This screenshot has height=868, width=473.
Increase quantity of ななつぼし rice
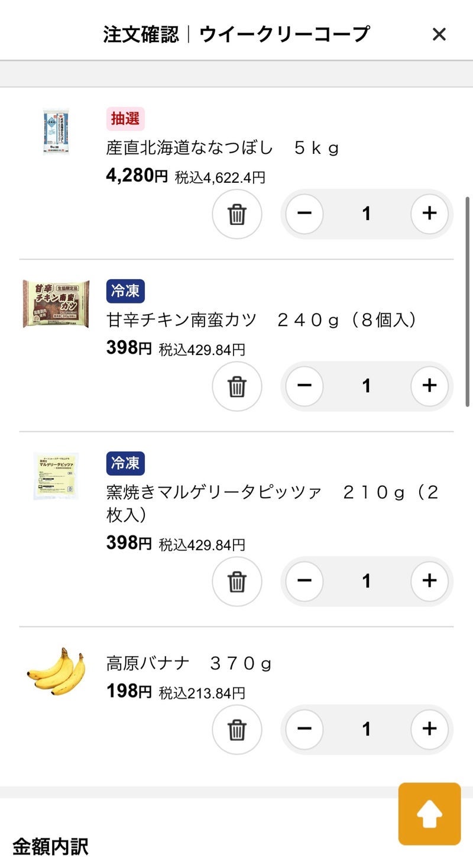pyautogui.click(x=429, y=214)
